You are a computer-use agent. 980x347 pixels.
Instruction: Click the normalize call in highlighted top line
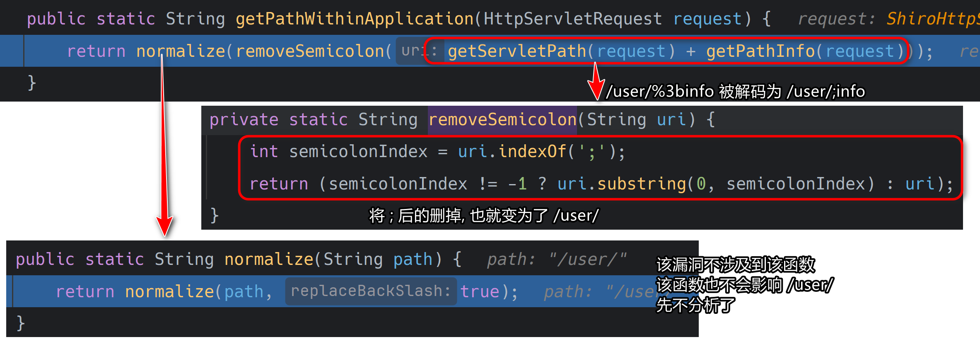tap(181, 51)
